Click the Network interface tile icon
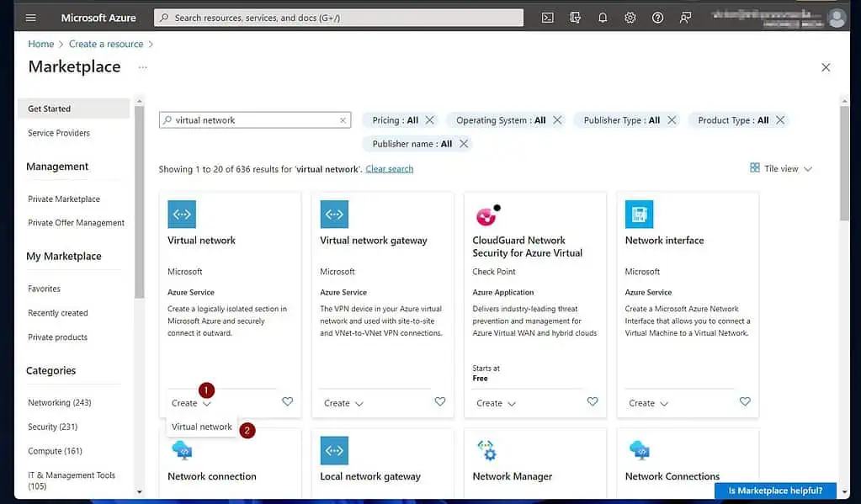The width and height of the screenshot is (861, 504). (x=639, y=214)
